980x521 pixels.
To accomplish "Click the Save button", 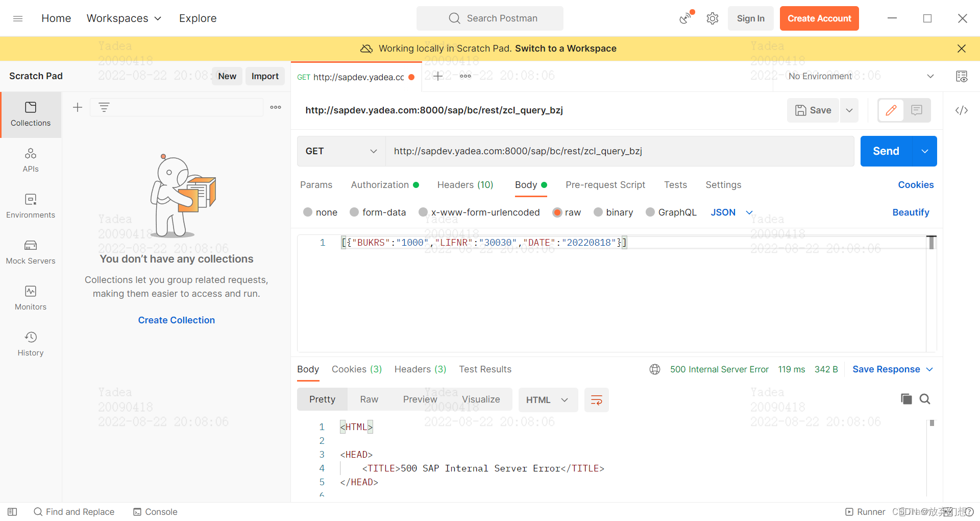I will [x=813, y=110].
